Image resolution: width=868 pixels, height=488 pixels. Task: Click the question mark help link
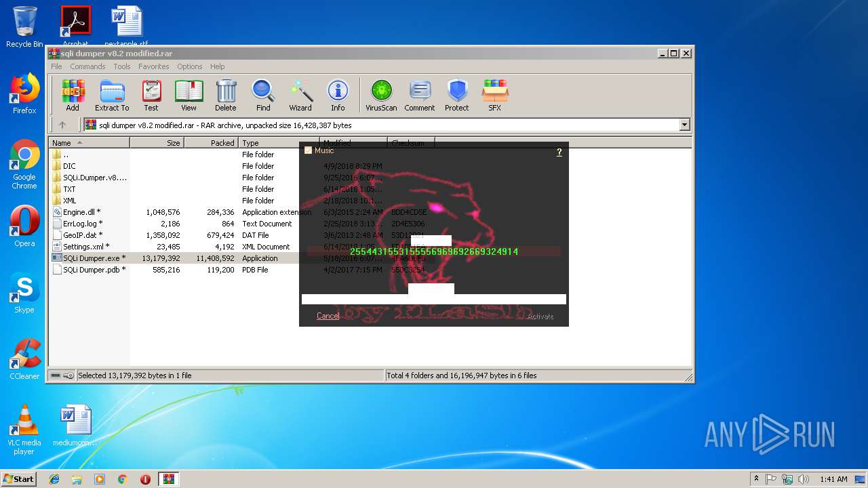pos(559,152)
